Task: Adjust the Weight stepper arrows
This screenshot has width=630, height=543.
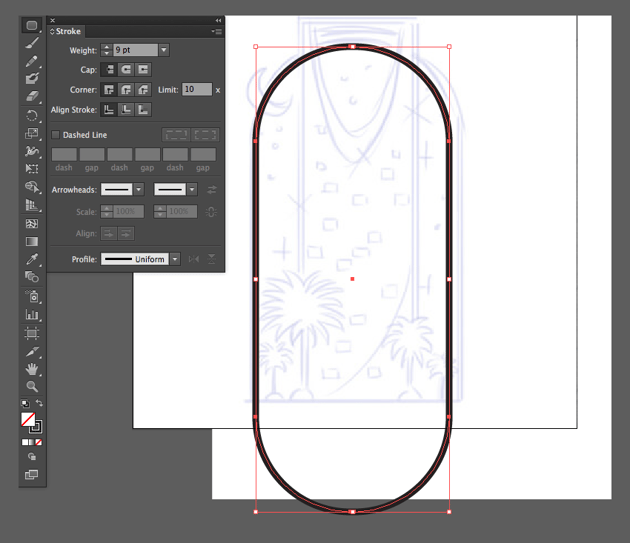Action: click(106, 50)
